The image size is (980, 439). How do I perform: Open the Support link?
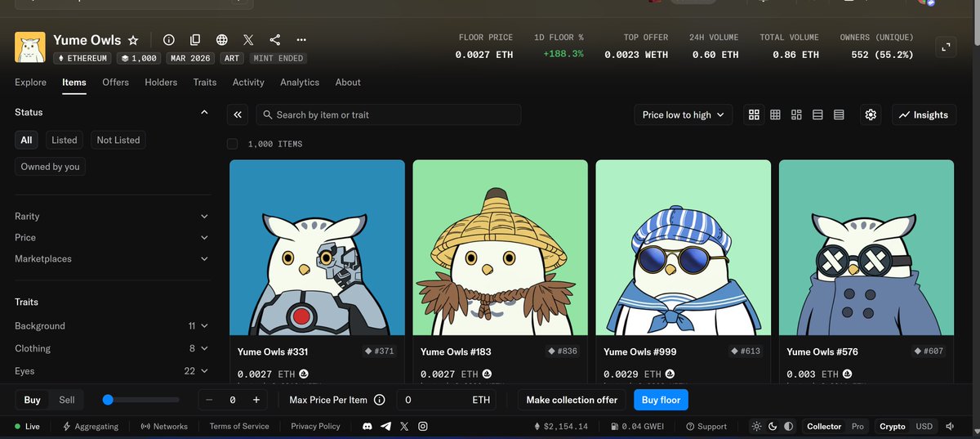click(x=706, y=427)
